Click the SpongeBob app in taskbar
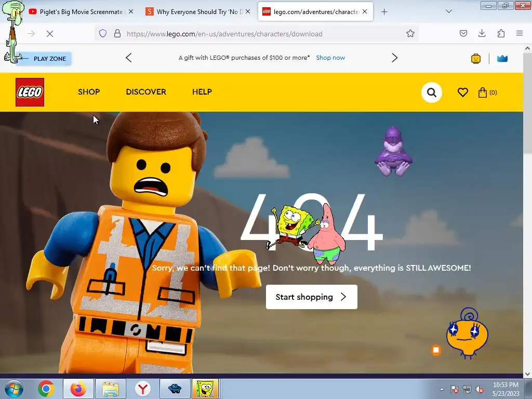Screen dimensions: 532x399 [205, 389]
